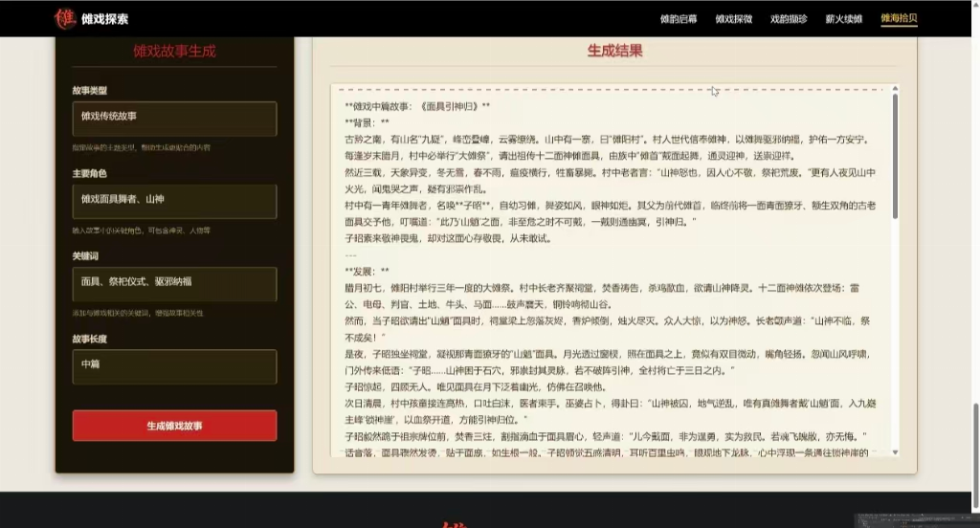Click the result box scrollbar down arrow

895,451
